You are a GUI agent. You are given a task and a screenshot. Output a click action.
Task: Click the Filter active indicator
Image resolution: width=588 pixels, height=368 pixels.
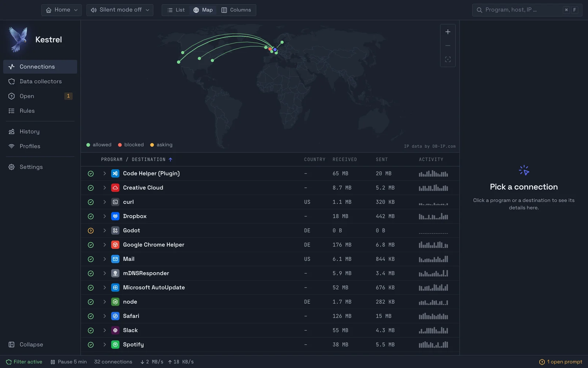coord(24,362)
